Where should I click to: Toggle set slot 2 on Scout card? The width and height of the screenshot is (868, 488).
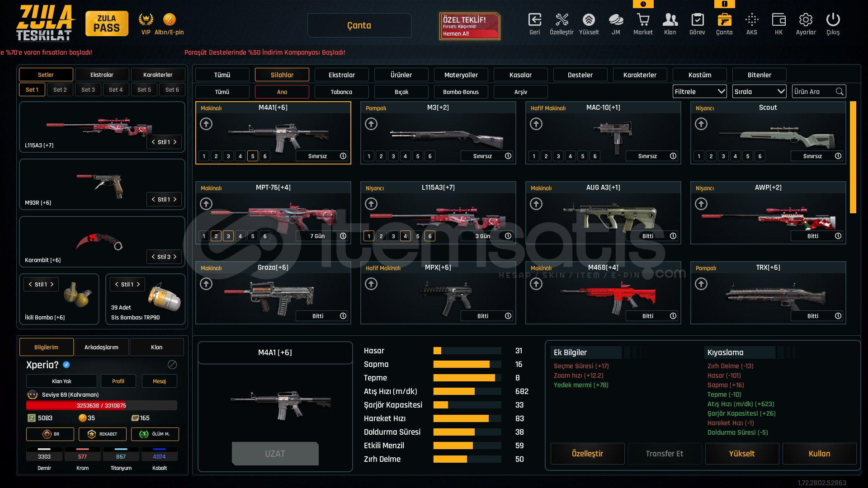pyautogui.click(x=711, y=156)
